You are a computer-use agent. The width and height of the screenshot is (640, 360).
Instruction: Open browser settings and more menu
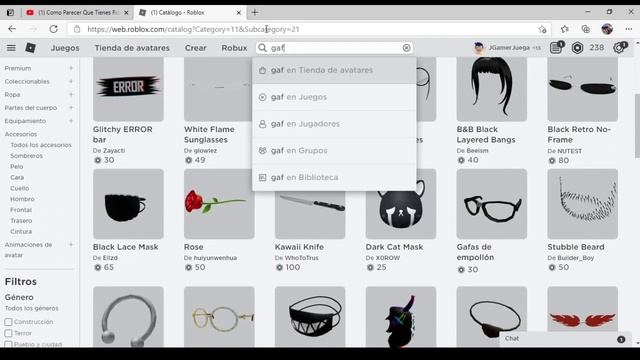point(629,29)
